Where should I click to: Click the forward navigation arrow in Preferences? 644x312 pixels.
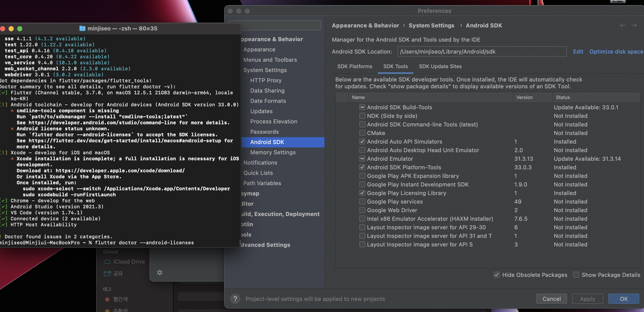[634, 25]
